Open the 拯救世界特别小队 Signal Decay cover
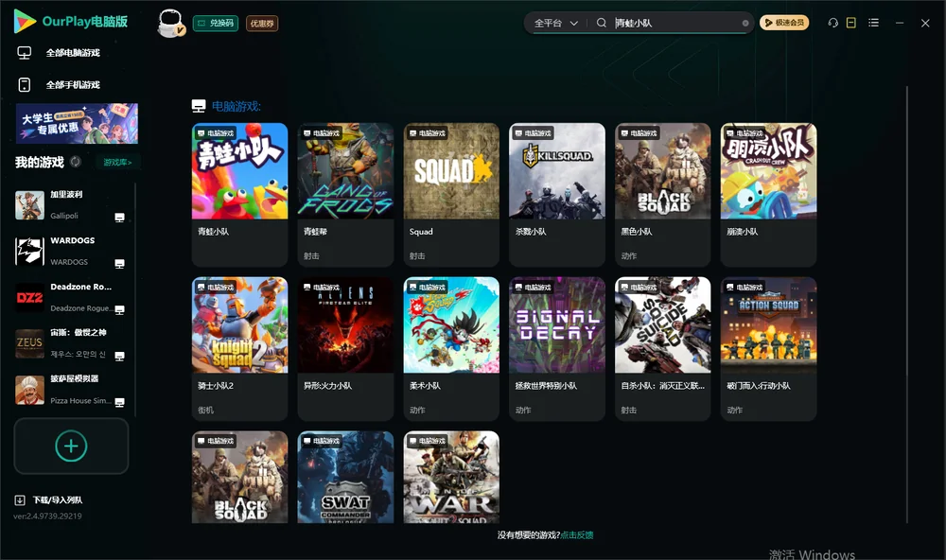The width and height of the screenshot is (946, 560). click(557, 325)
